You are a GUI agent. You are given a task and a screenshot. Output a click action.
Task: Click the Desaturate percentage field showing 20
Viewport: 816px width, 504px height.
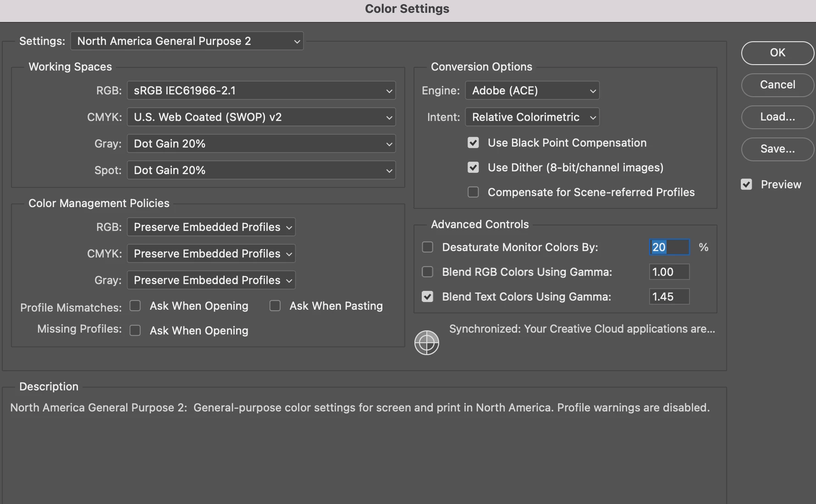pyautogui.click(x=669, y=247)
